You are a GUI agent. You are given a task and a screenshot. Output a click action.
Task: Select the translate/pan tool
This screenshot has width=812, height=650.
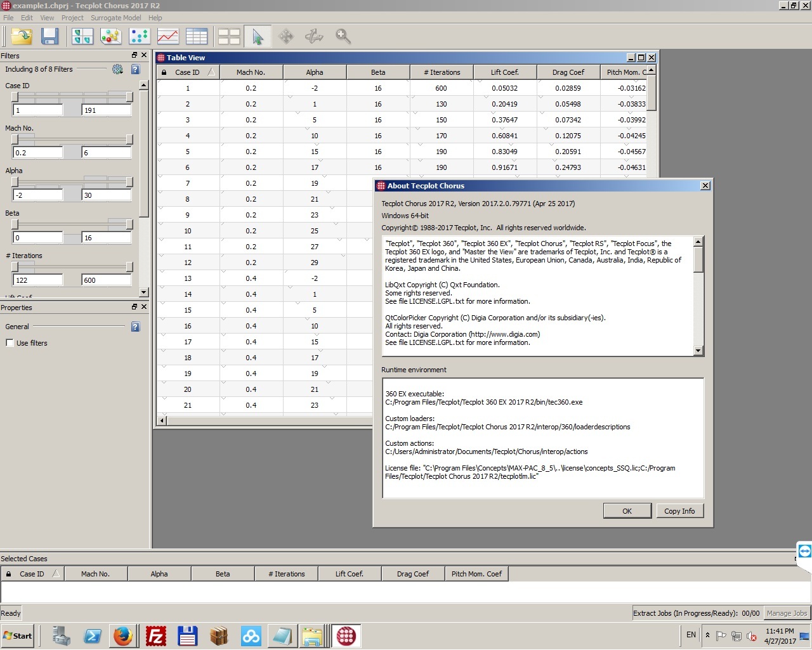tap(286, 37)
